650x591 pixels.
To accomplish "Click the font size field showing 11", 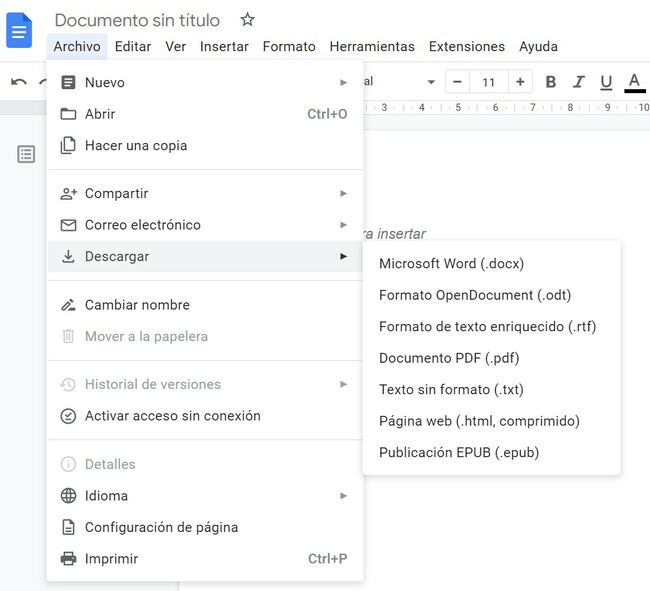I will (x=489, y=82).
